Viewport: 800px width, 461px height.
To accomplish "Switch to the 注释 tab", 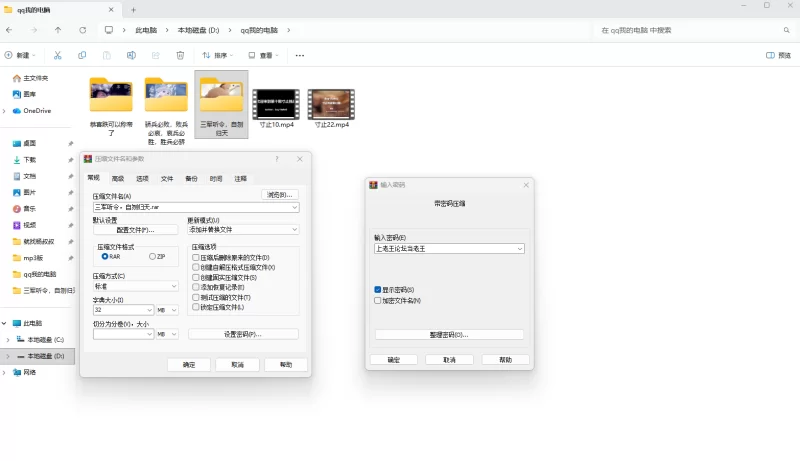I will pos(240,178).
